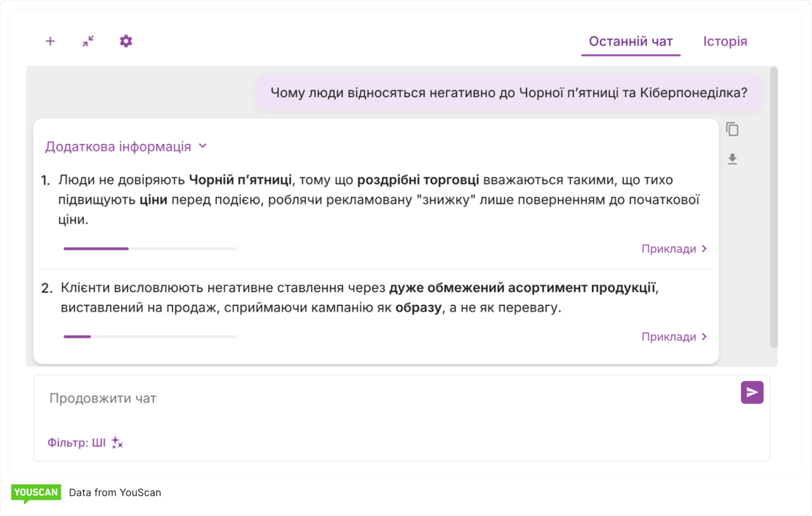Click the progress bar under insight one
The width and height of the screenshot is (812, 516).
click(x=149, y=248)
